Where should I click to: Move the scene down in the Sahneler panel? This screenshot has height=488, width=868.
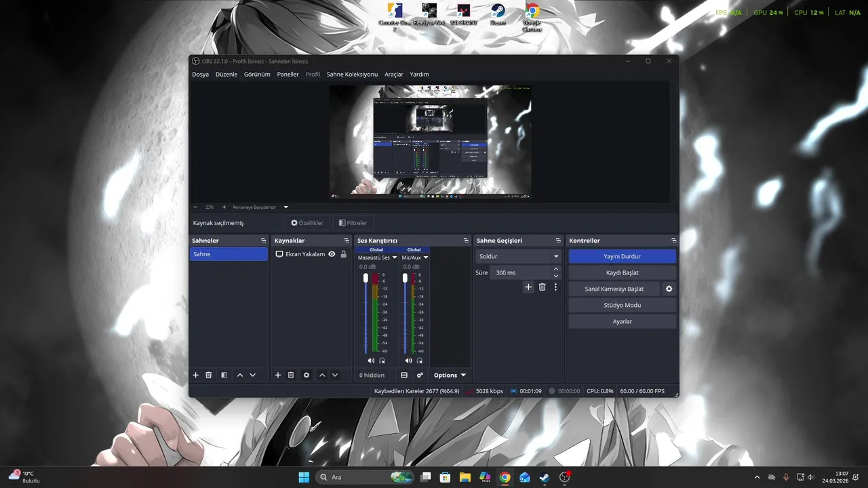[x=253, y=375]
